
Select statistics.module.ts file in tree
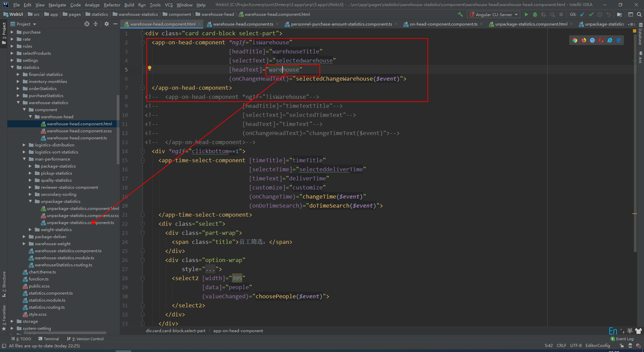pos(47,300)
